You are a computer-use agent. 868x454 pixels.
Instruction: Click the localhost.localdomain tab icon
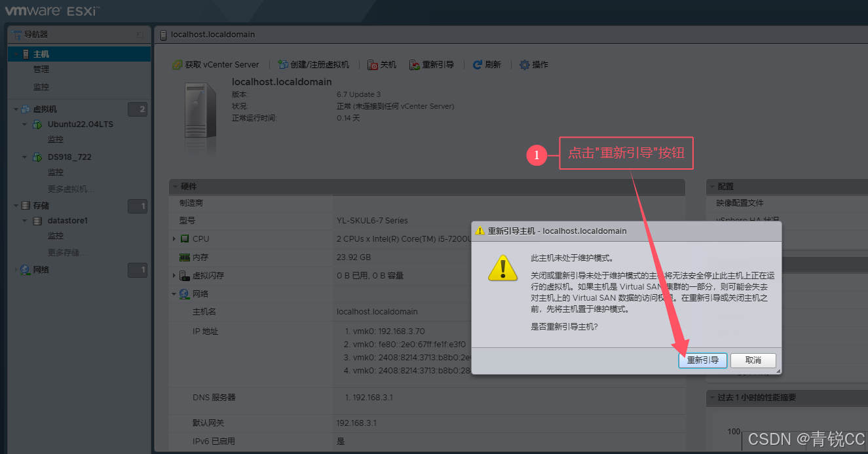tap(164, 34)
